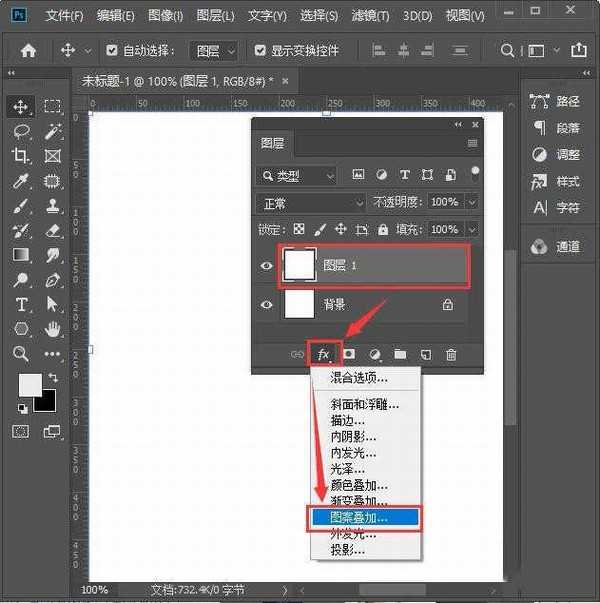Select the Zoom tool
The width and height of the screenshot is (600, 603).
click(x=20, y=353)
